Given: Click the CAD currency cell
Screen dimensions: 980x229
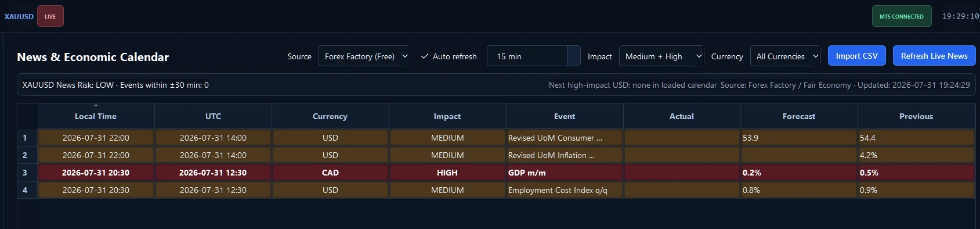Looking at the screenshot, I should [x=330, y=173].
